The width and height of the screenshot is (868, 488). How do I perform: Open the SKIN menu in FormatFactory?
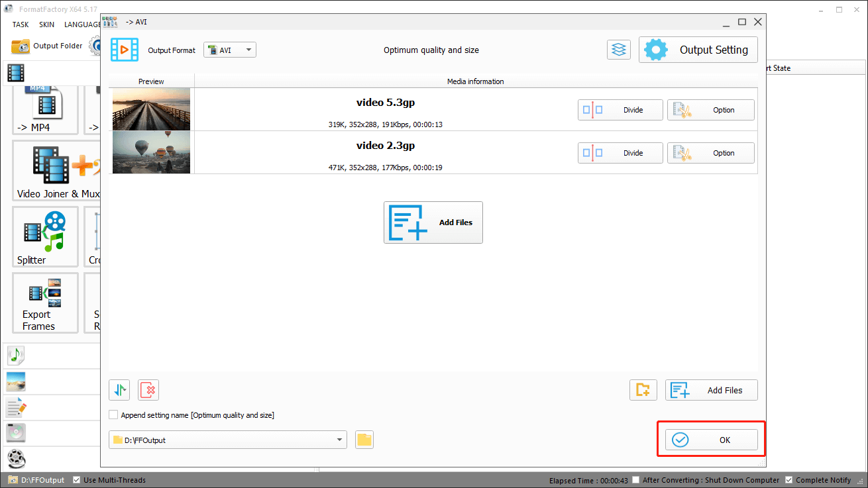click(46, 24)
